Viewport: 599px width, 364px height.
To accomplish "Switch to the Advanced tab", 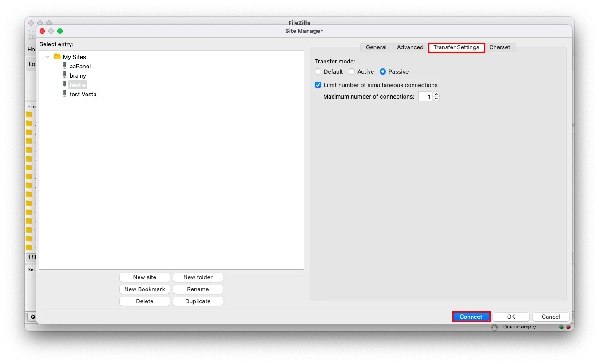I will click(x=410, y=47).
